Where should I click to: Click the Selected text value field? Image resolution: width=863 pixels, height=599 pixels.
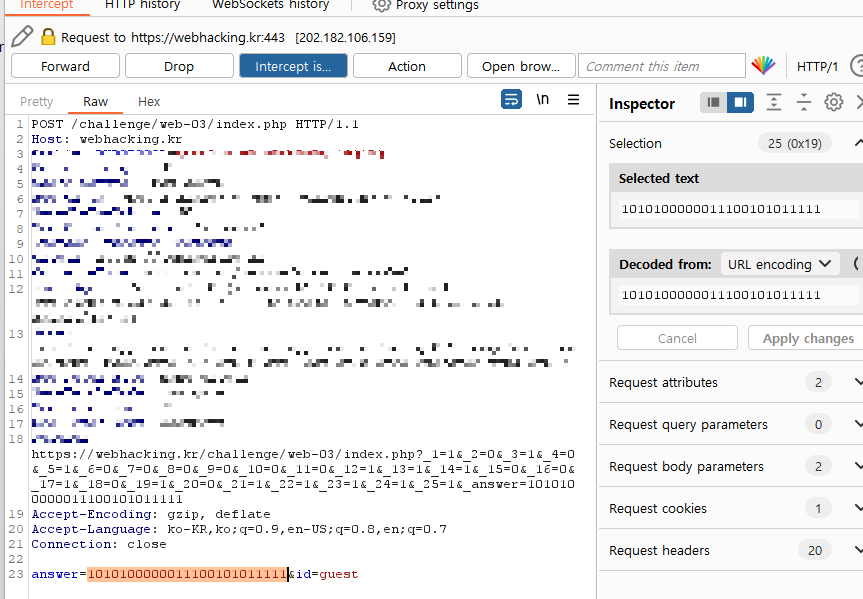738,209
